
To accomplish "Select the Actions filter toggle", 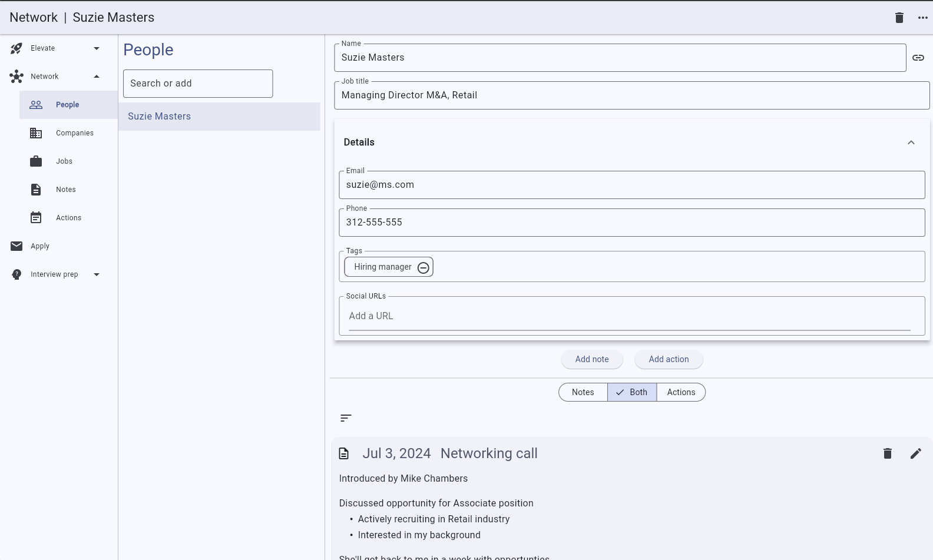I will click(681, 392).
